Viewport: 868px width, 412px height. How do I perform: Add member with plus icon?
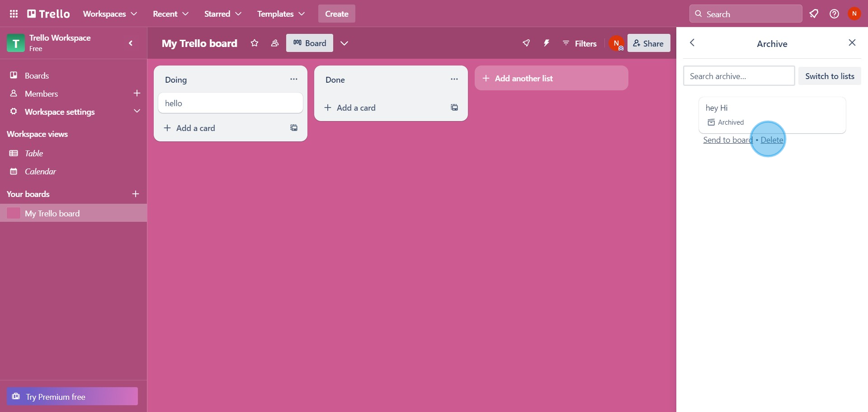[x=137, y=93]
